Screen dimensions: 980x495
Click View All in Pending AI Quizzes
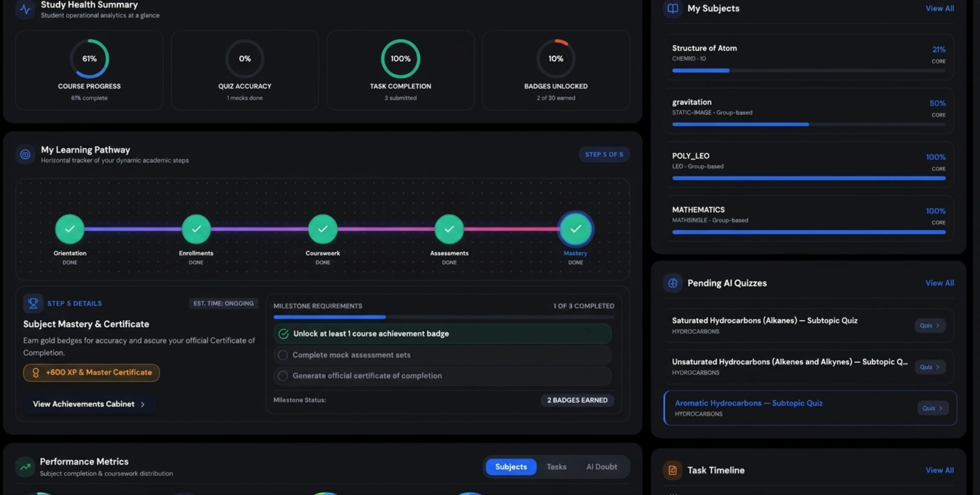pos(939,283)
